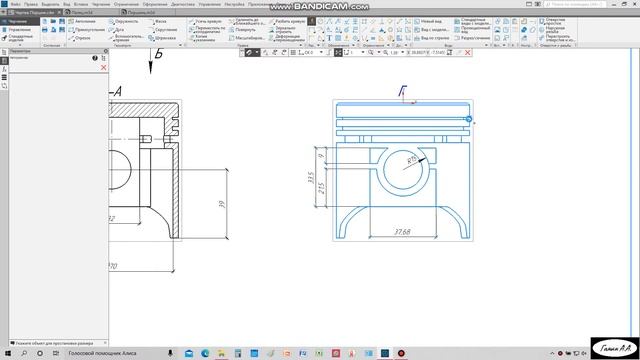Open the Оформление menu

point(155,4)
